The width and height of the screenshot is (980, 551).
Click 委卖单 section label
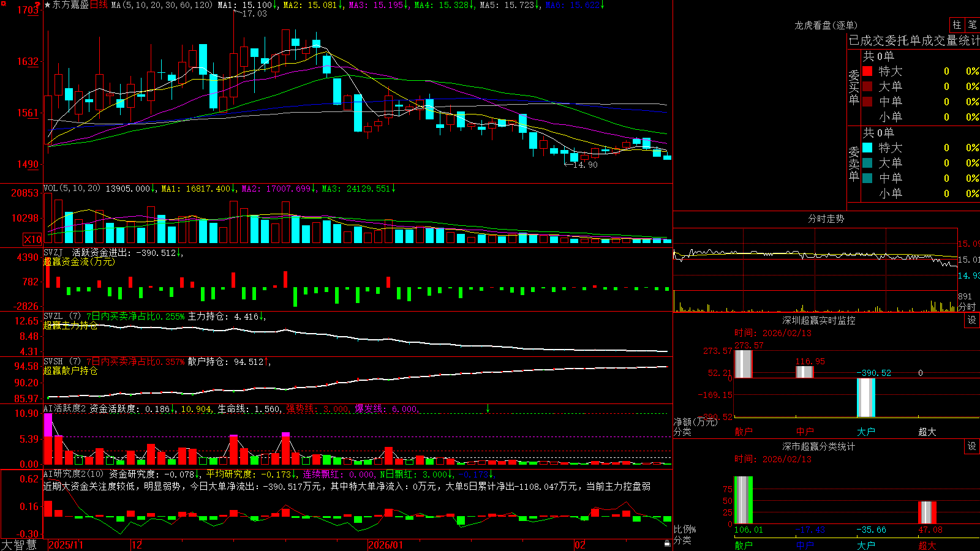pyautogui.click(x=854, y=164)
